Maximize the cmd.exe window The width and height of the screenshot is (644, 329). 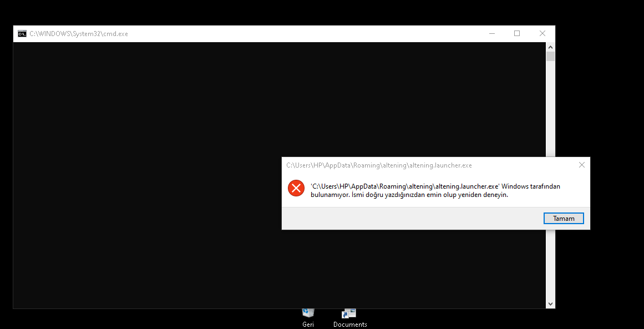tap(517, 34)
